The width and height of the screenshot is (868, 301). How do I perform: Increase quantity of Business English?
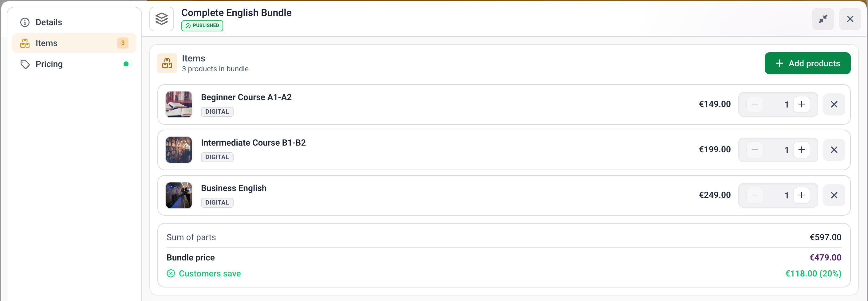tap(801, 195)
